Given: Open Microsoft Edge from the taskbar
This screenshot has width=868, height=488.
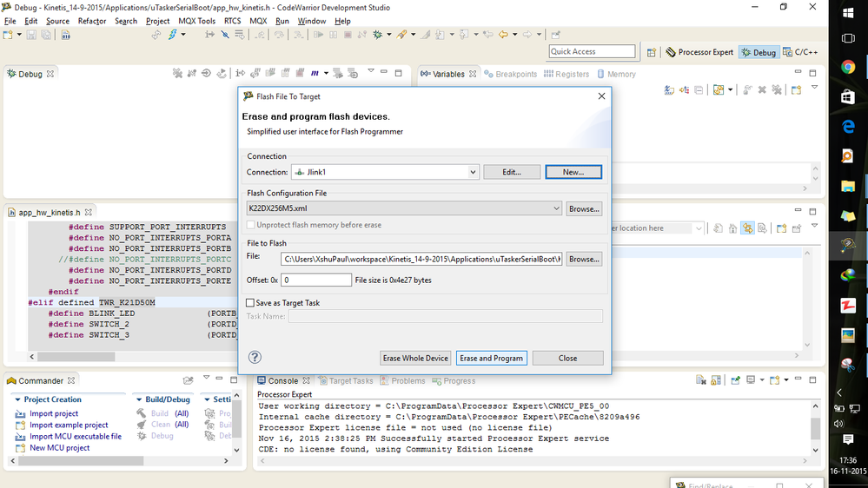Looking at the screenshot, I should (847, 127).
